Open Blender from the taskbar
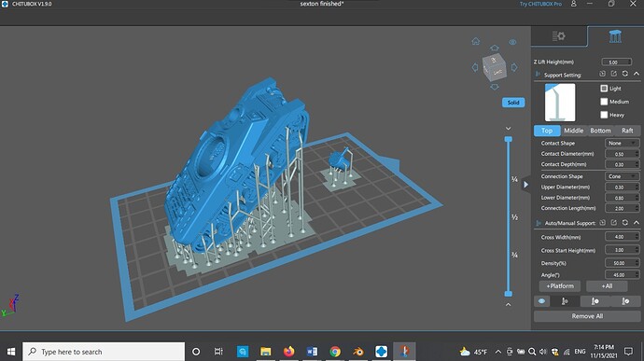644x361 pixels. pyautogui.click(x=358, y=352)
